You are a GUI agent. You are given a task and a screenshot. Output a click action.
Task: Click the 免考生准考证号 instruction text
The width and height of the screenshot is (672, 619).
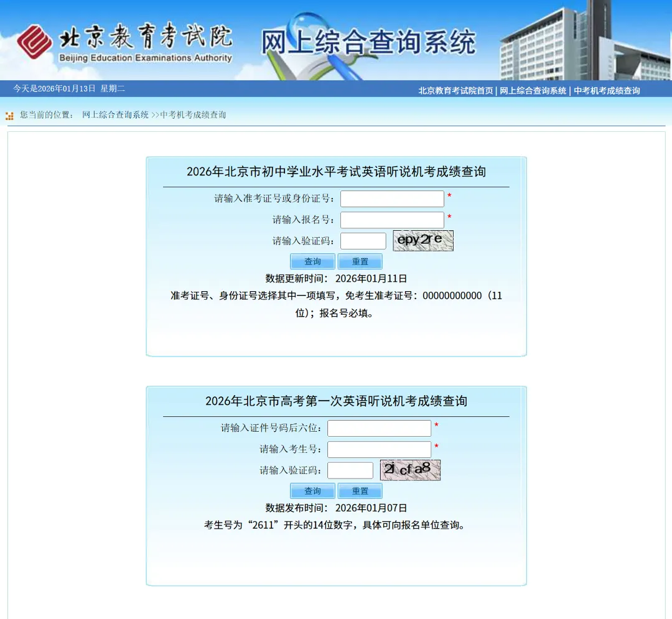(x=337, y=304)
